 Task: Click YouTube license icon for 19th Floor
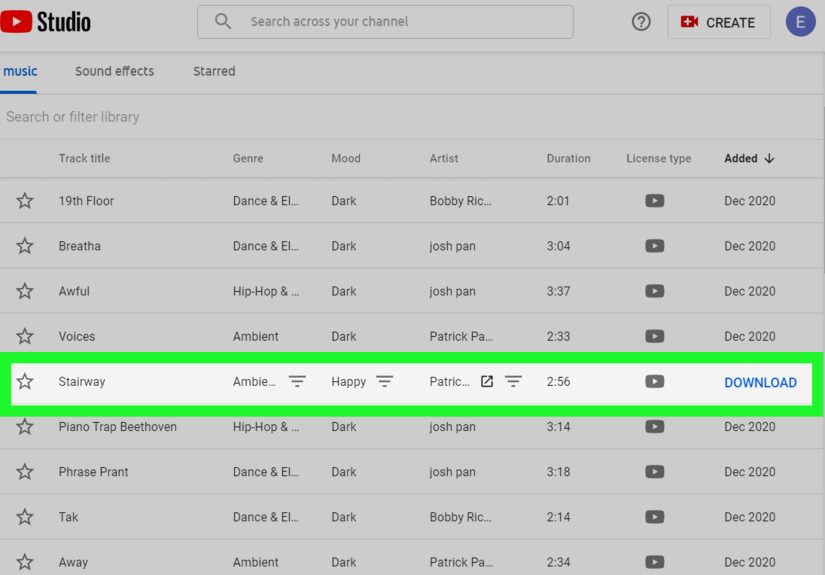655,200
